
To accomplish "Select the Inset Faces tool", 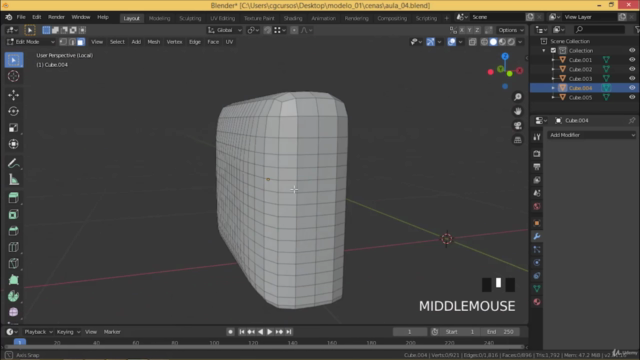I will [13, 214].
